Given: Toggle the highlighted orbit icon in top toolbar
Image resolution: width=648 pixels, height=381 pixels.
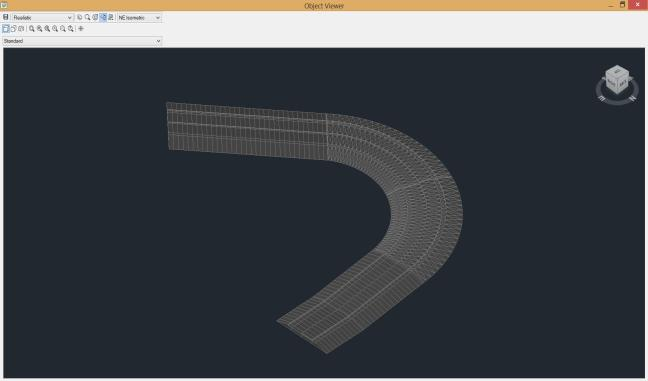Looking at the screenshot, I should pos(103,17).
